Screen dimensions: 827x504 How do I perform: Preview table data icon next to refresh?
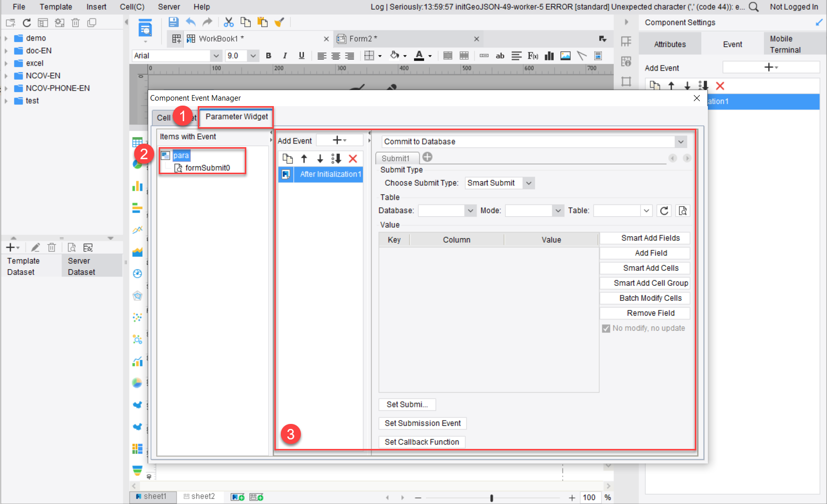point(683,211)
